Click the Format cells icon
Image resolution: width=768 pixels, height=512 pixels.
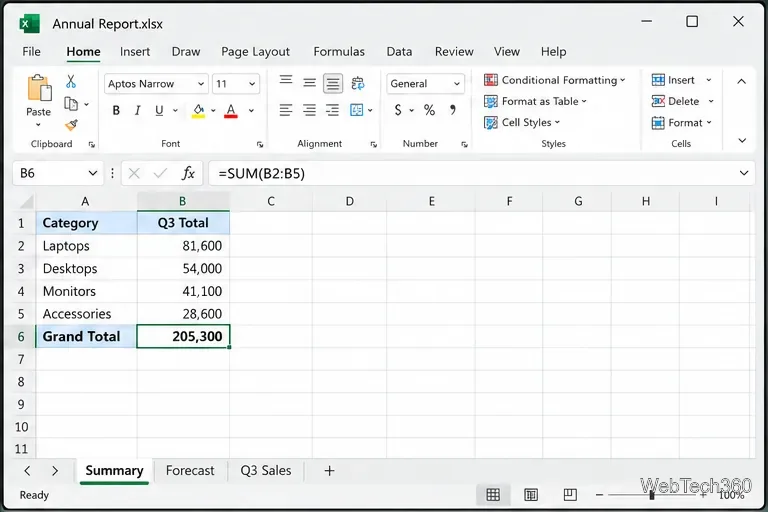(658, 122)
